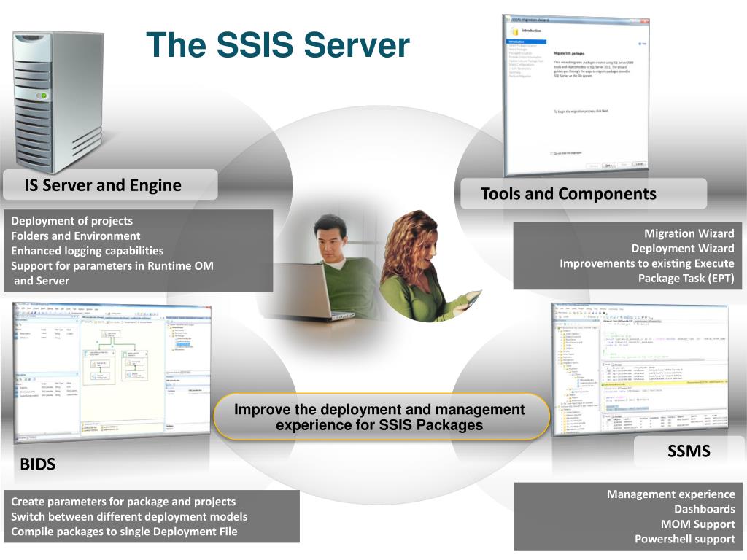747x560 pixels.
Task: Open the Migration Wizard screenshot thumbnail
Action: point(576,94)
